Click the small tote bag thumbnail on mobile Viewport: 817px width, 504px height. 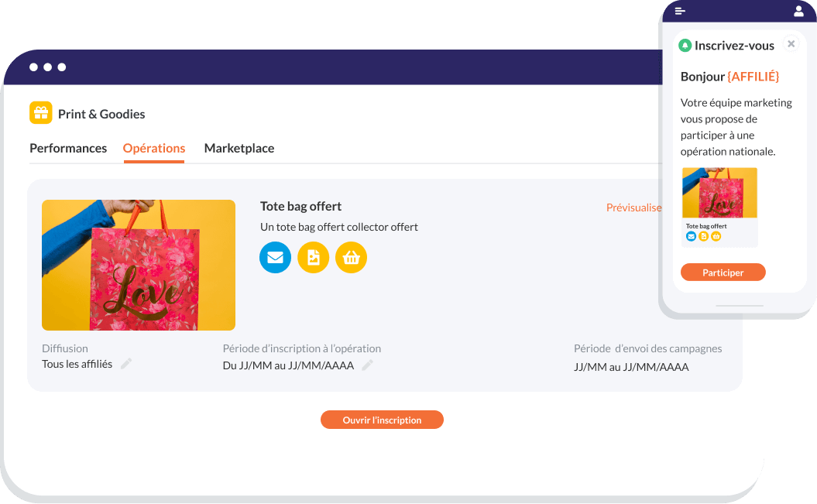719,193
